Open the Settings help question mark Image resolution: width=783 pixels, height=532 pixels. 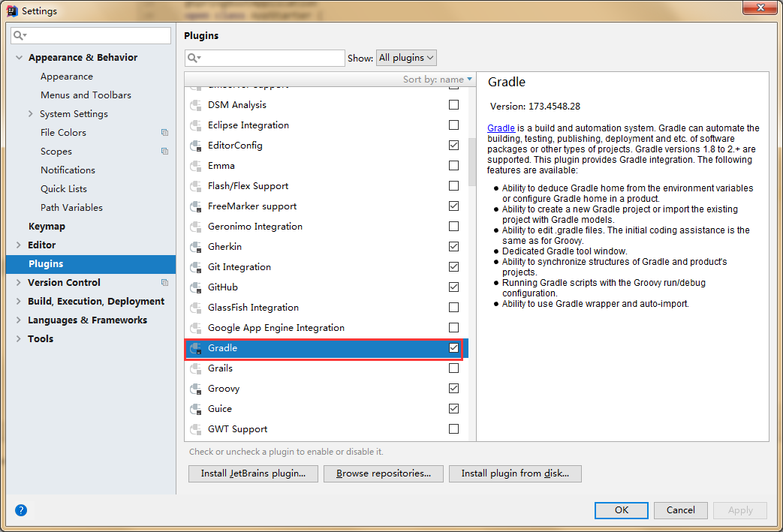click(21, 510)
